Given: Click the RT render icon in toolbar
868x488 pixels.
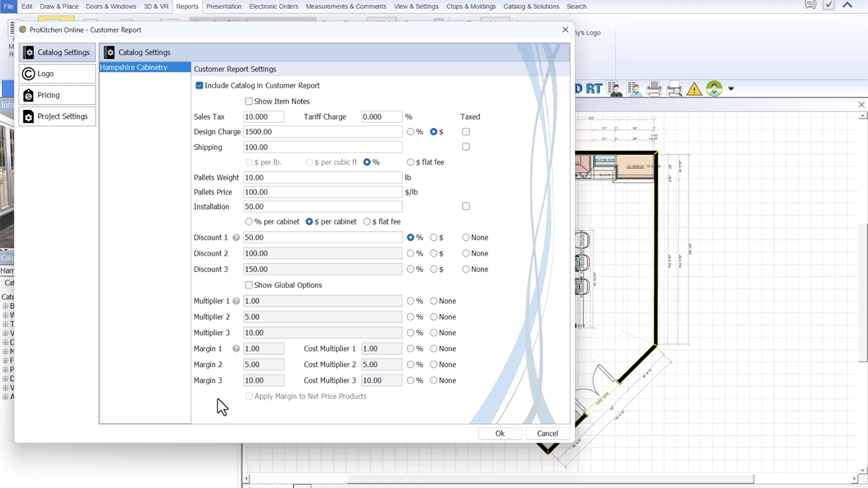Looking at the screenshot, I should 594,89.
